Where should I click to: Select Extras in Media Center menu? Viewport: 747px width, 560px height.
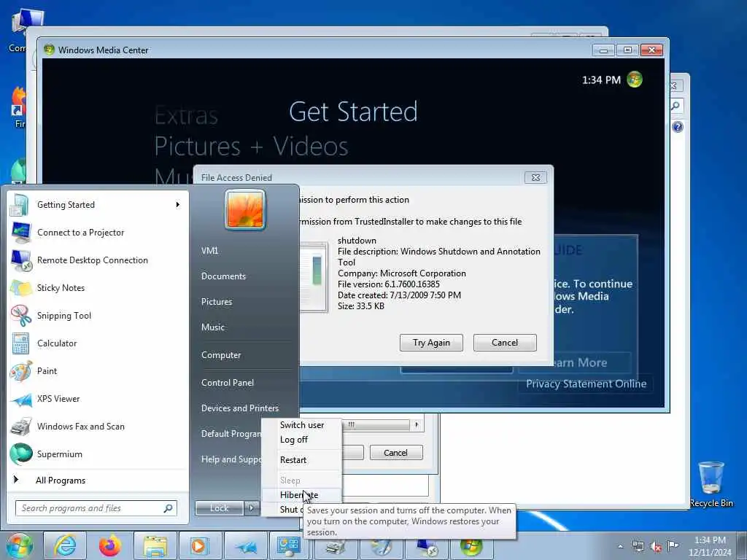[x=186, y=115]
